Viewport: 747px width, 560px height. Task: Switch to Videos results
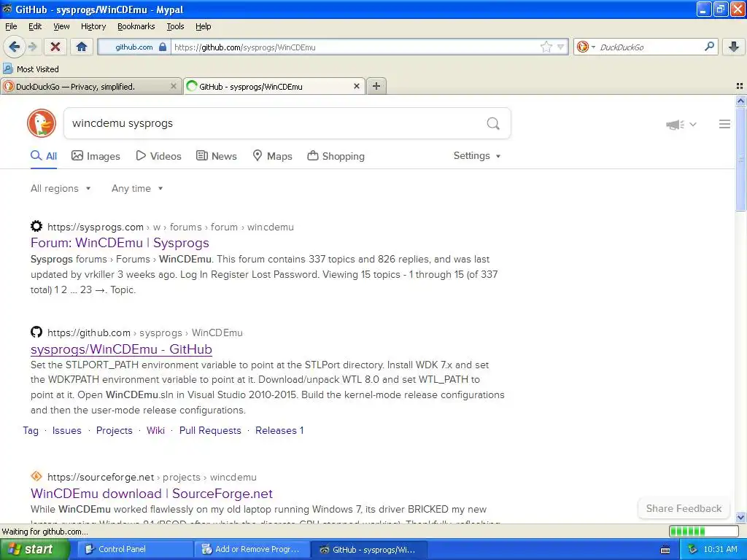(x=158, y=156)
